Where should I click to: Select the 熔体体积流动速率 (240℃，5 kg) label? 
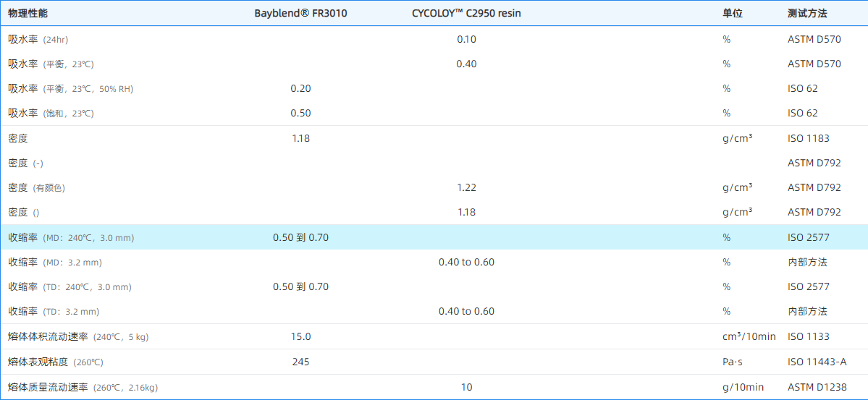[x=78, y=336]
